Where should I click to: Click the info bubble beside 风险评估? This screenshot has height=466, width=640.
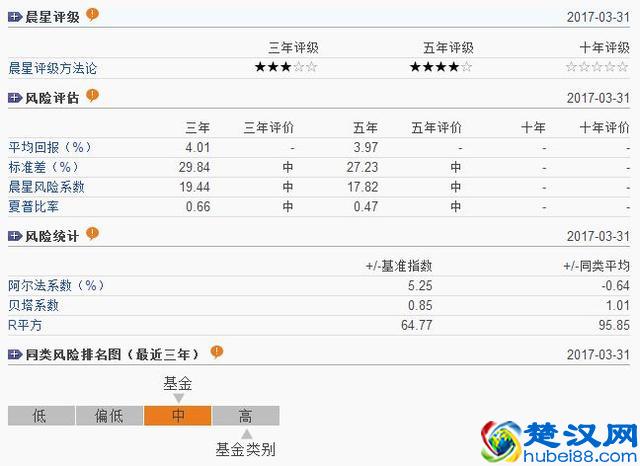pos(92,95)
